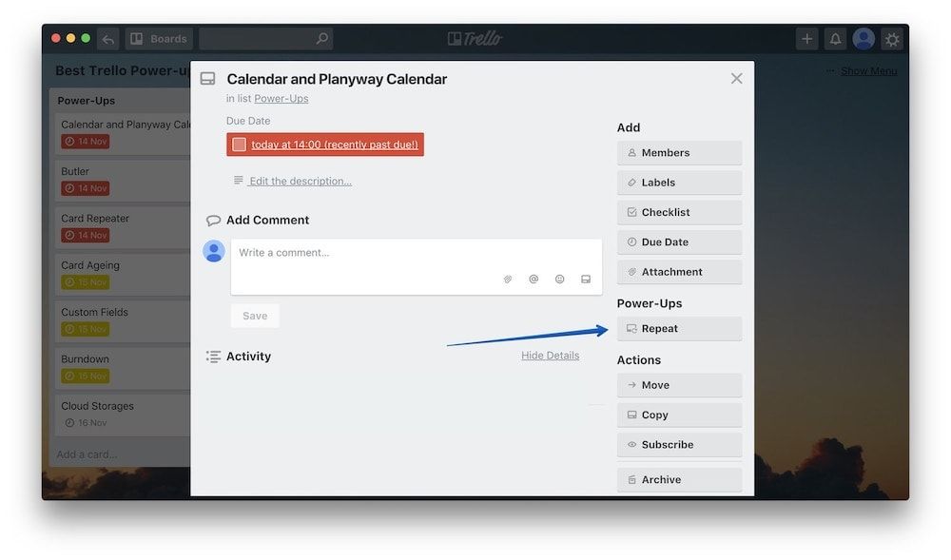
Task: Click the mention @ icon in comment box
Action: pos(534,280)
